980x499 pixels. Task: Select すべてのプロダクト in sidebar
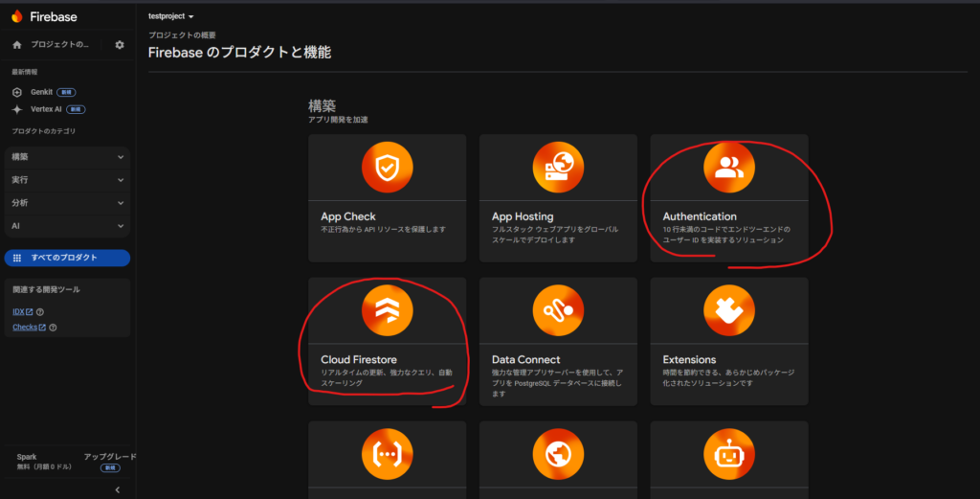(x=68, y=258)
